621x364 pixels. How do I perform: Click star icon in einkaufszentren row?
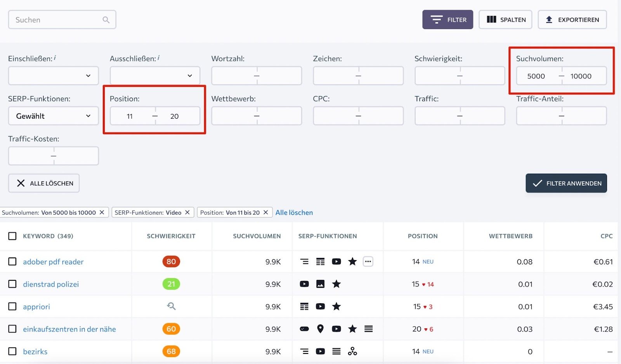(x=352, y=329)
